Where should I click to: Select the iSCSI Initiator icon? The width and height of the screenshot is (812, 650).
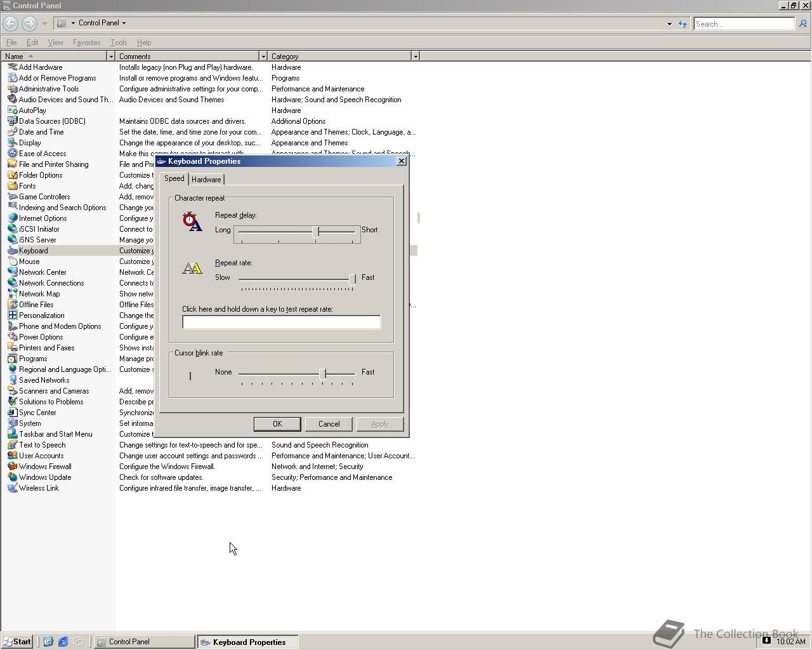12,229
